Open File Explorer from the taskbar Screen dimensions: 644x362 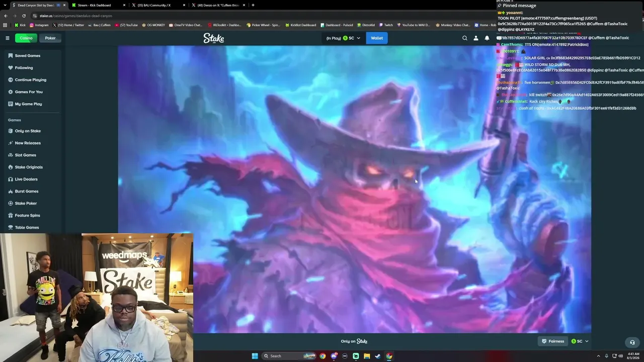pyautogui.click(x=367, y=356)
